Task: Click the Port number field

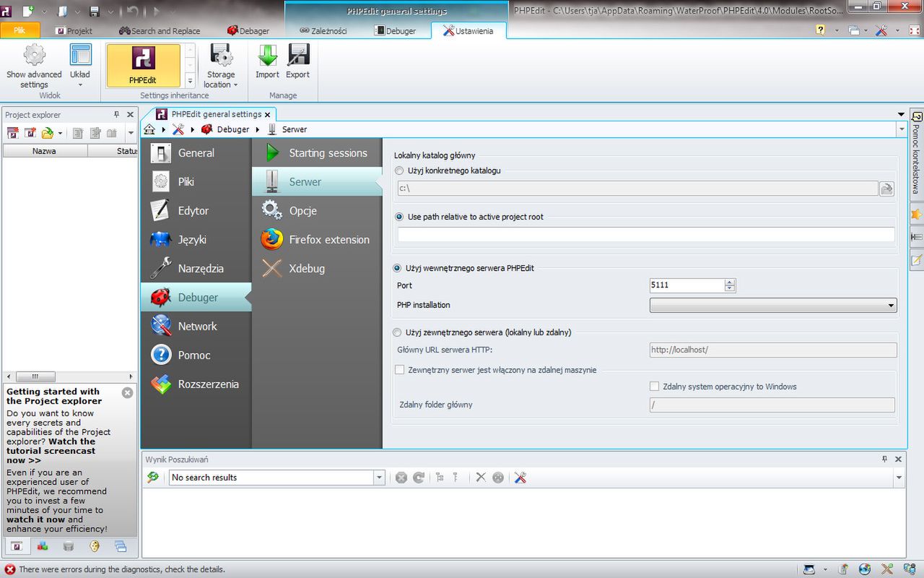Action: pyautogui.click(x=687, y=285)
